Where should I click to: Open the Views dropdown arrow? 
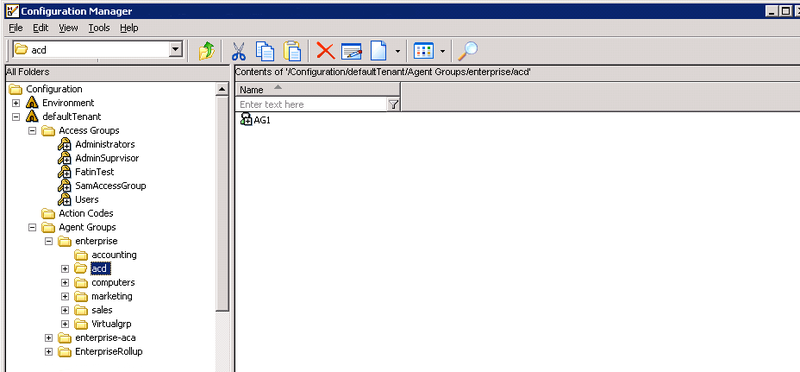442,51
